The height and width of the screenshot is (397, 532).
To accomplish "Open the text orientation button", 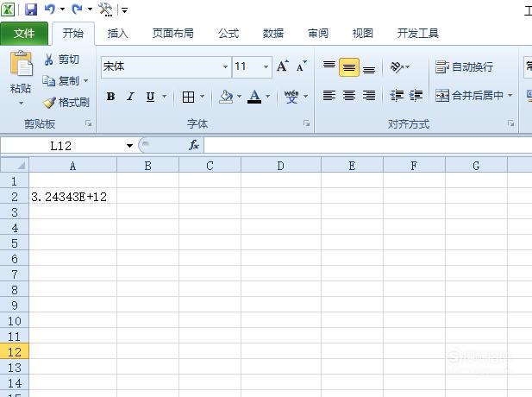I will [x=397, y=66].
